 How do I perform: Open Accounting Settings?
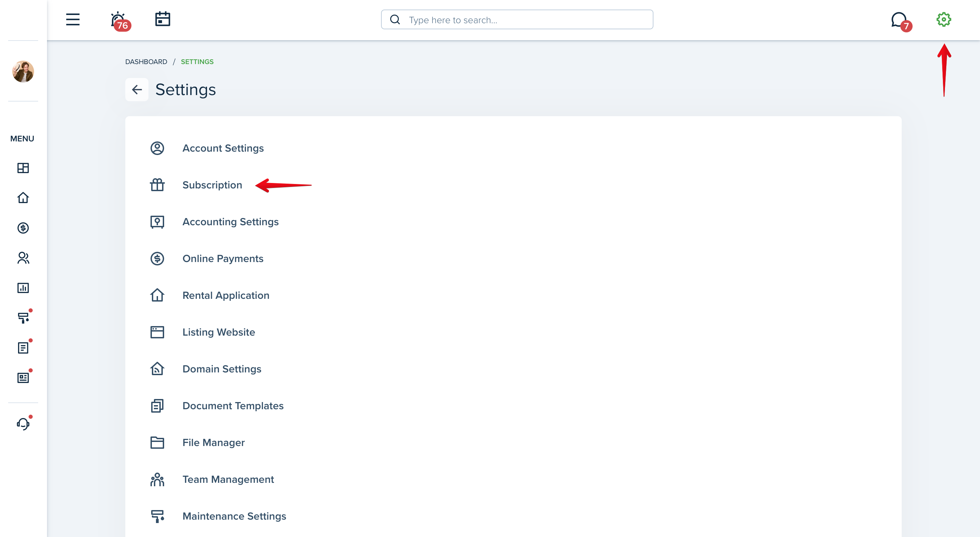point(231,222)
